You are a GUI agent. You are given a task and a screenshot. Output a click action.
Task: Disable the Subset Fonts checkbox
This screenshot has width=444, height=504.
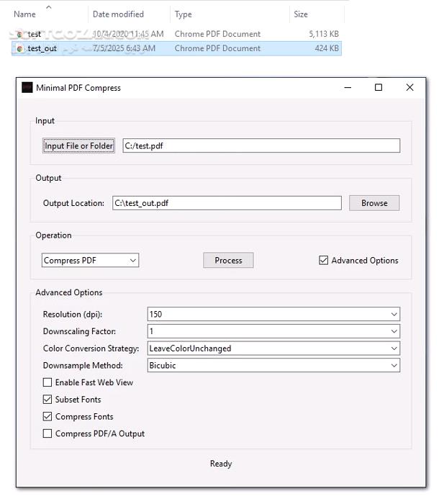pyautogui.click(x=47, y=400)
